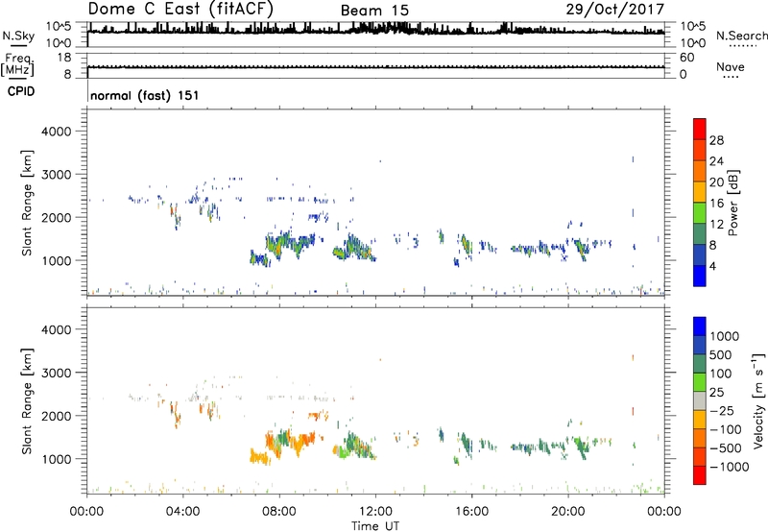Select the 'normal (fast) 151' CPID text
Image resolution: width=768 pixels, height=532 pixels.
[145, 95]
